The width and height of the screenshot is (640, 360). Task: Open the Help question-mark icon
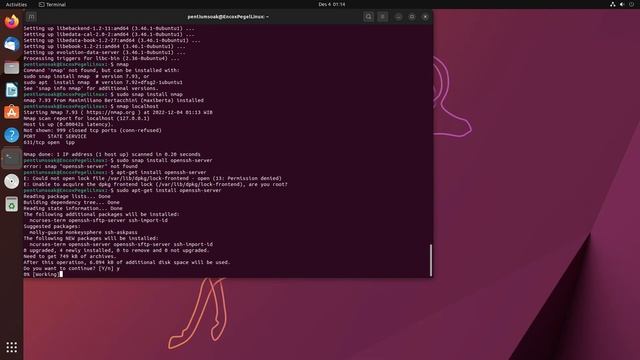(x=11, y=135)
